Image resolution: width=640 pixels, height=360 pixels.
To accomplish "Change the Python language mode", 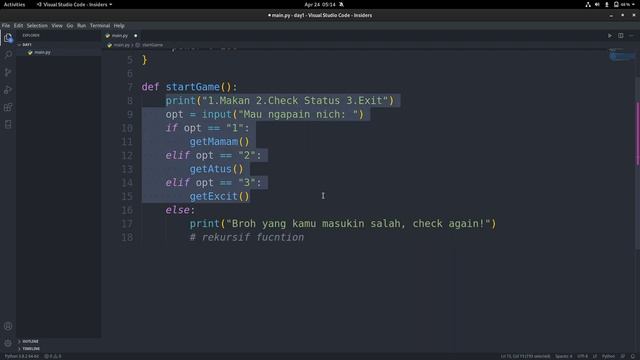I will pos(608,356).
